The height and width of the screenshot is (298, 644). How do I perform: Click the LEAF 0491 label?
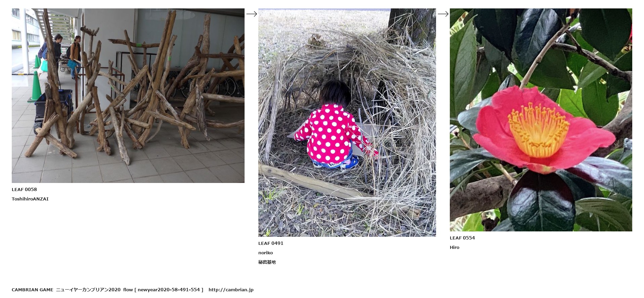(271, 243)
